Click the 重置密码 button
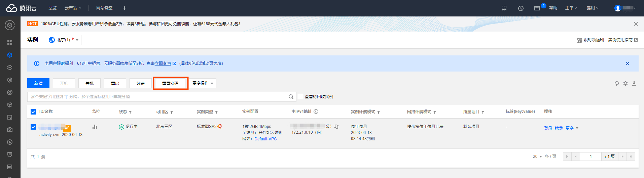644x178 pixels. (x=170, y=83)
